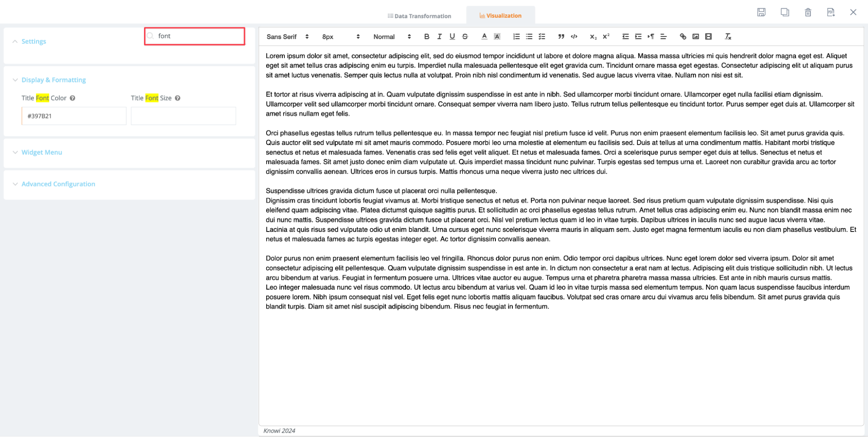
Task: Click the save floppy disk icon
Action: pyautogui.click(x=761, y=12)
